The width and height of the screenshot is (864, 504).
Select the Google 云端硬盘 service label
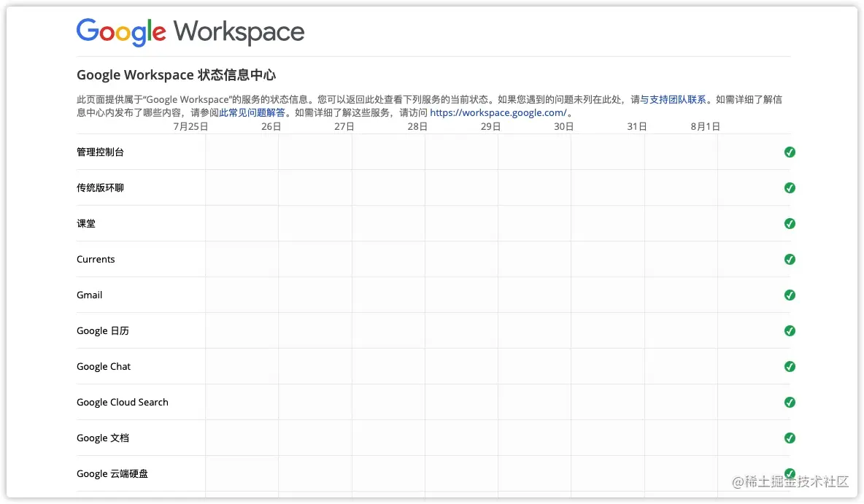112,474
